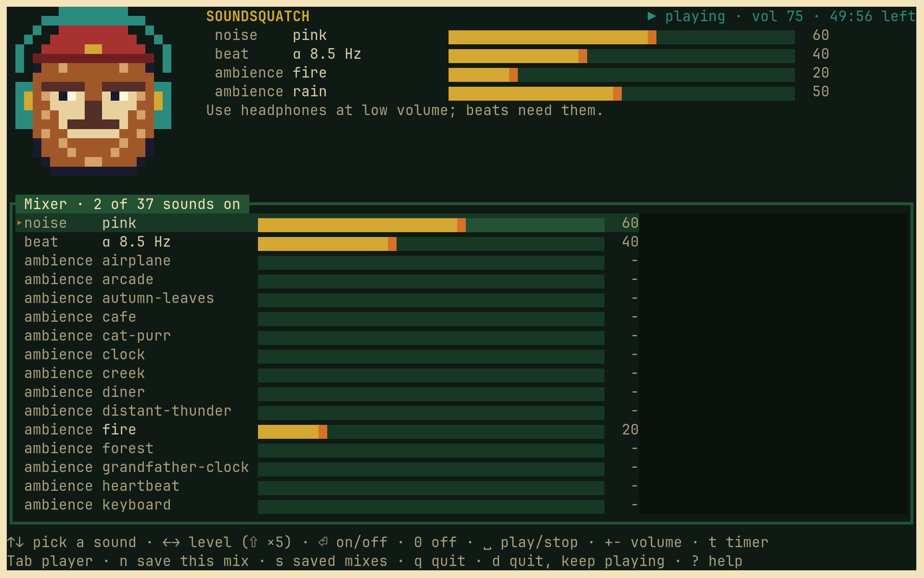The image size is (924, 578).
Task: Select the ambience clock row
Action: click(327, 355)
